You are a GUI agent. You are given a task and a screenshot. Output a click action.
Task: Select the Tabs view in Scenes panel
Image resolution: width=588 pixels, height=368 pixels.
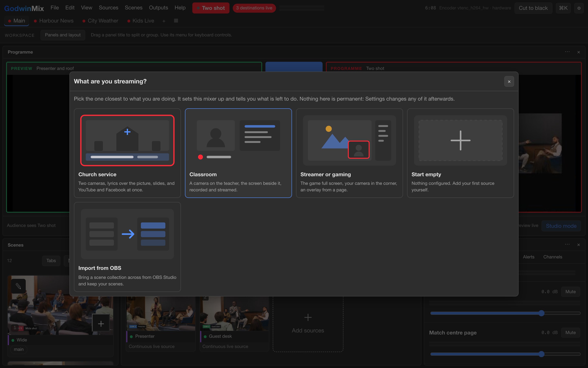[x=51, y=261]
